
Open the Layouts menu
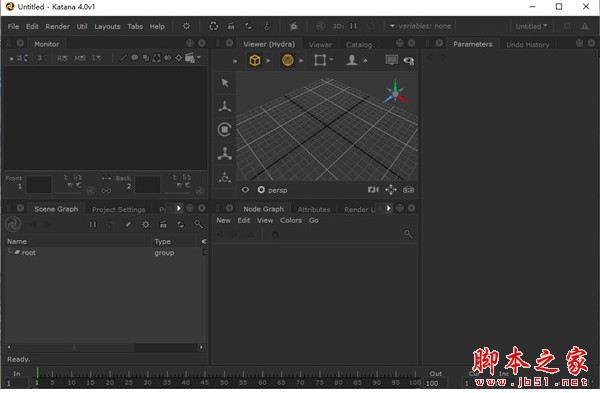[107, 26]
